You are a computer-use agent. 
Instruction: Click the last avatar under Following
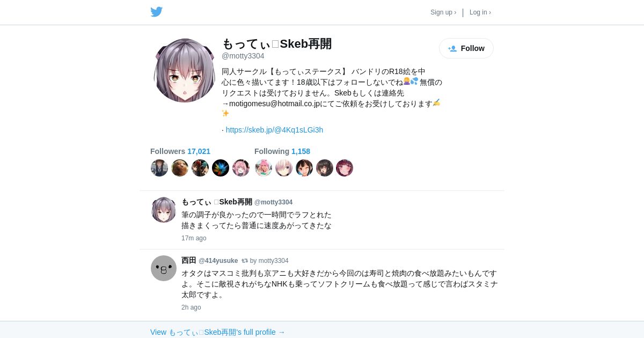pos(345,168)
